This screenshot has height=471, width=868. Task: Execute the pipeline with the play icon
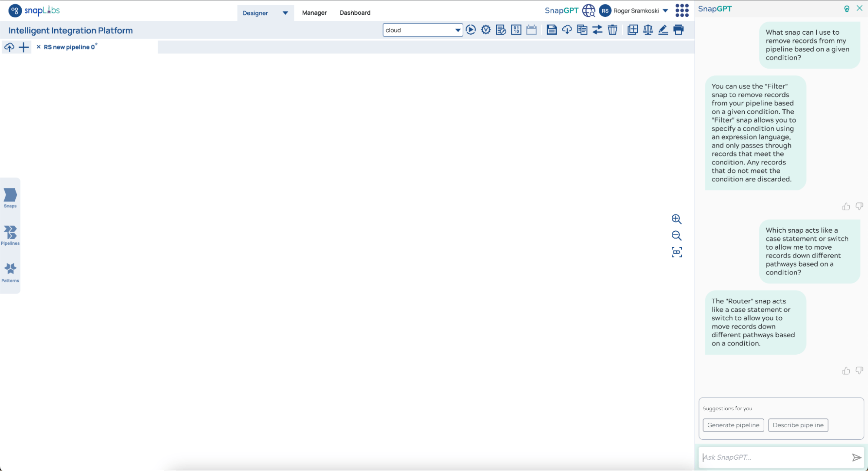click(x=471, y=30)
